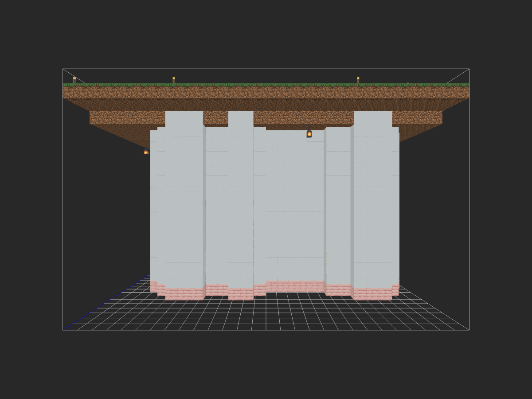Select the lantern hanging at the structure's left edge
The width and height of the screenshot is (532, 399).
146,151
